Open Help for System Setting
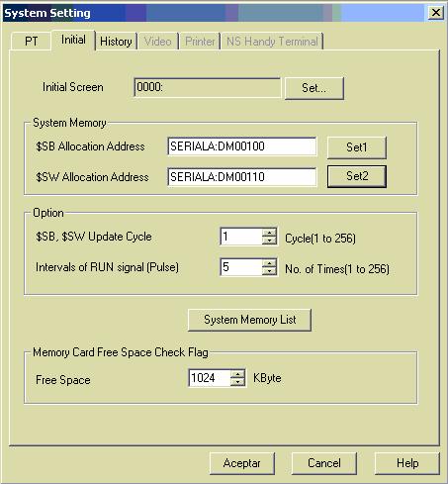 (407, 463)
